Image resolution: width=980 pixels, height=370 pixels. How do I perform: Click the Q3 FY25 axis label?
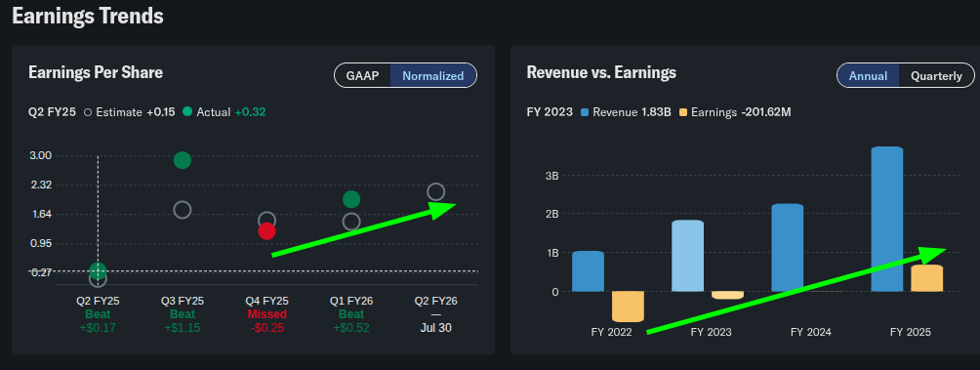(183, 301)
